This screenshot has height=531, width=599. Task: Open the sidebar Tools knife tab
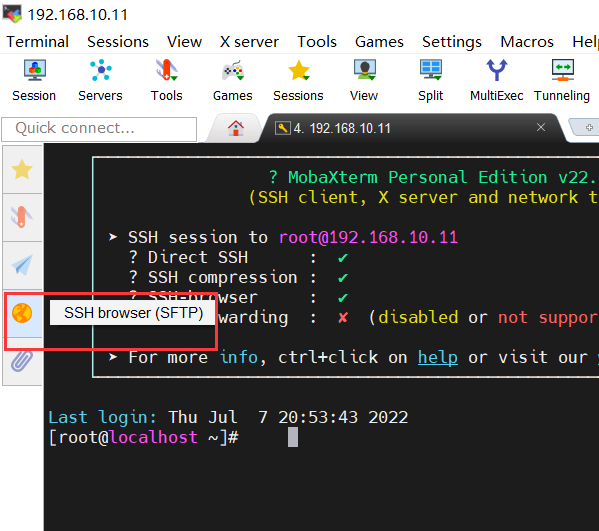[x=22, y=217]
